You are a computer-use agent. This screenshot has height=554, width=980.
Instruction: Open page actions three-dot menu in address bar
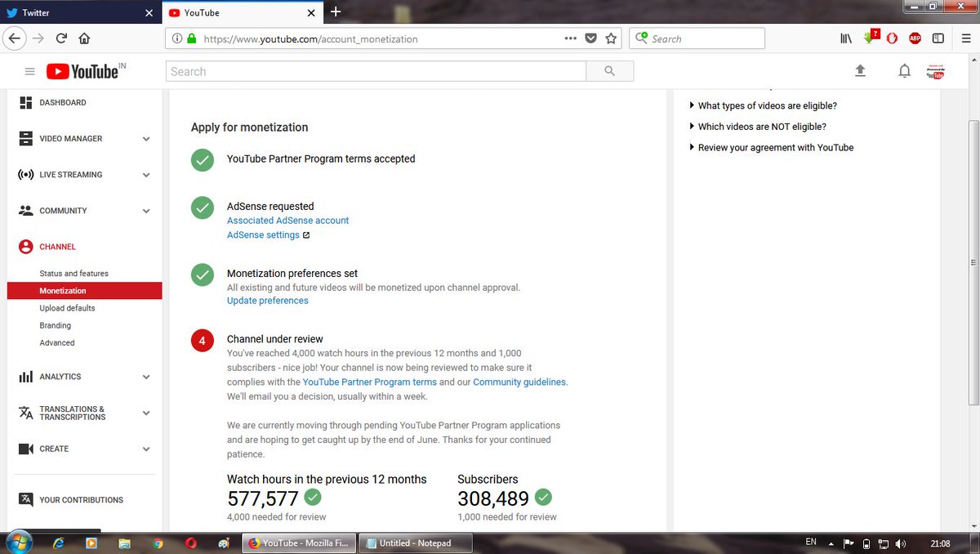570,38
